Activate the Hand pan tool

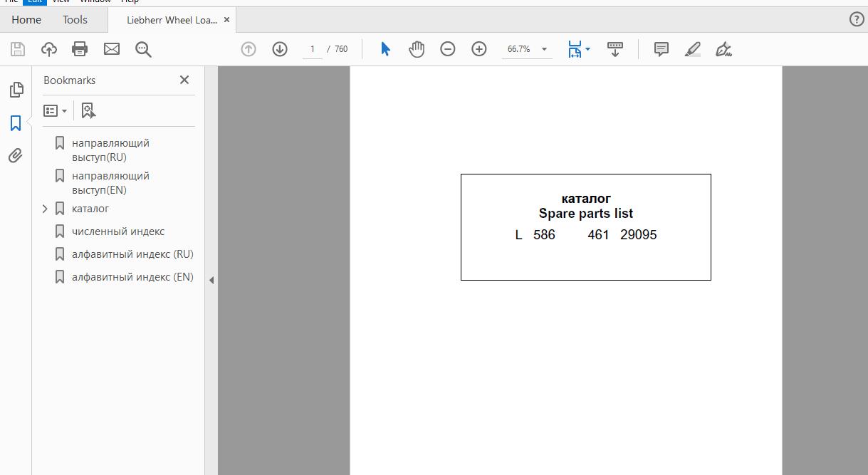(417, 49)
